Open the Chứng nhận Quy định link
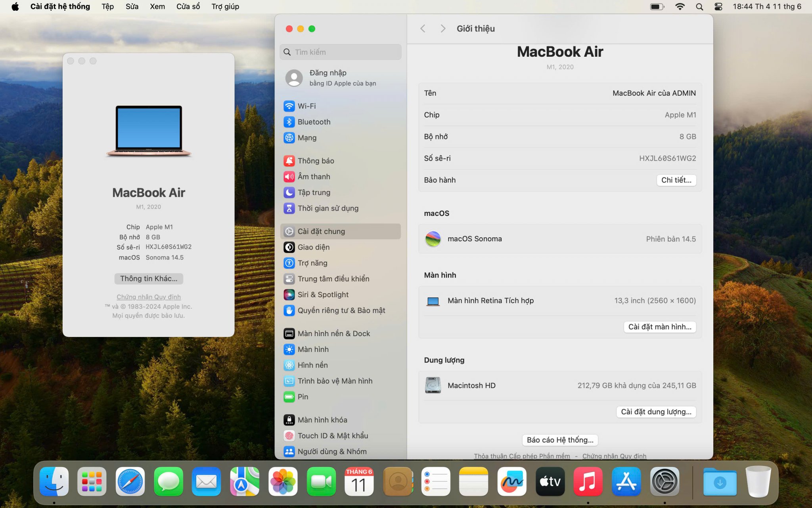Image resolution: width=812 pixels, height=508 pixels. pyautogui.click(x=149, y=297)
